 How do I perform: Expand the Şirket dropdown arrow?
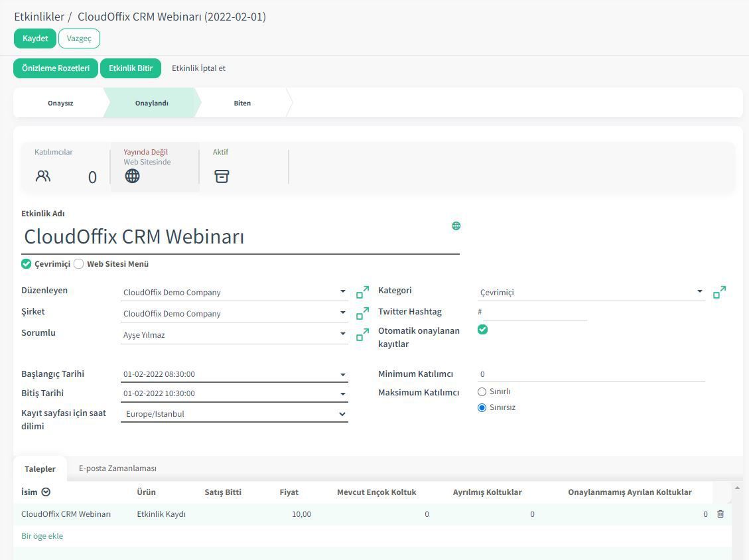click(342, 313)
